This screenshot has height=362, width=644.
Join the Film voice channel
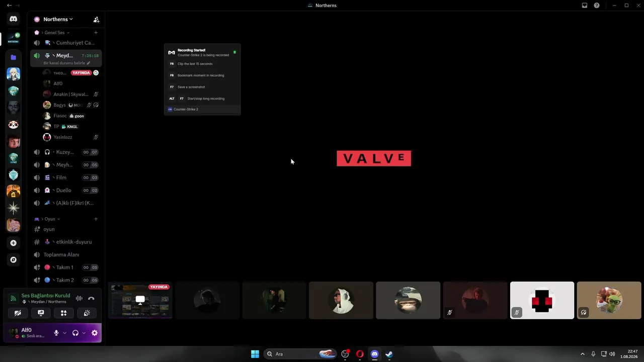[65, 177]
